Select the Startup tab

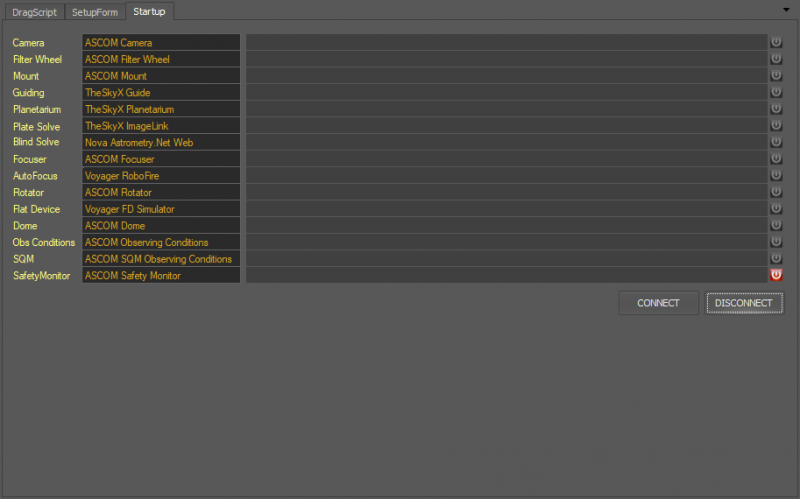point(149,11)
